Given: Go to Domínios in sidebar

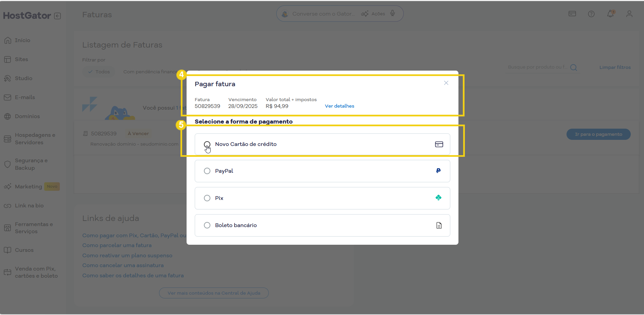Looking at the screenshot, I should point(27,116).
